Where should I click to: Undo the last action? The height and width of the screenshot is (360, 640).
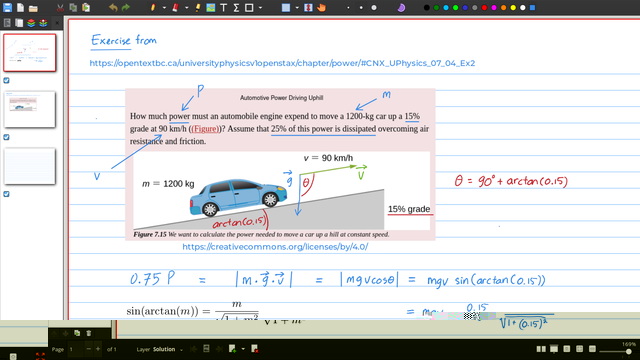(113, 7)
